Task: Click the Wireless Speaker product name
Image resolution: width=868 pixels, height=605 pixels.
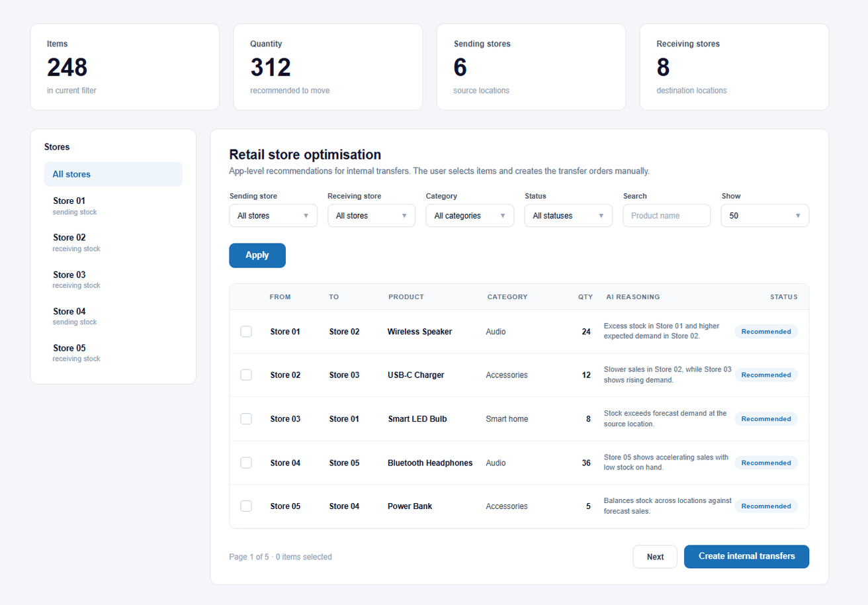Action: 420,332
